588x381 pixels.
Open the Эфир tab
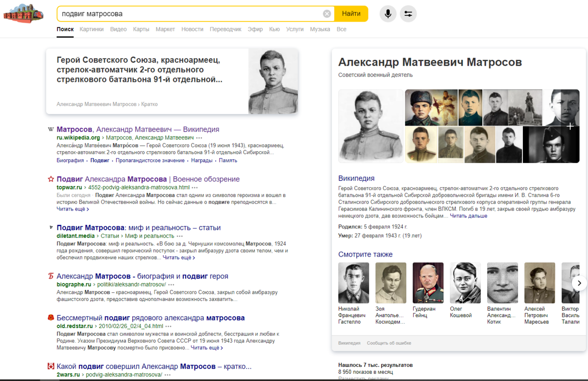point(255,29)
